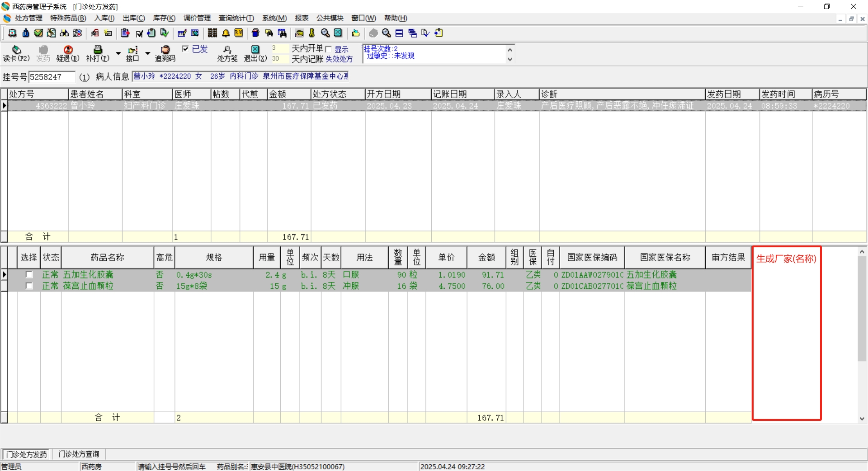Click the 挂号号 input field
This screenshot has width=868, height=471.
(52, 77)
